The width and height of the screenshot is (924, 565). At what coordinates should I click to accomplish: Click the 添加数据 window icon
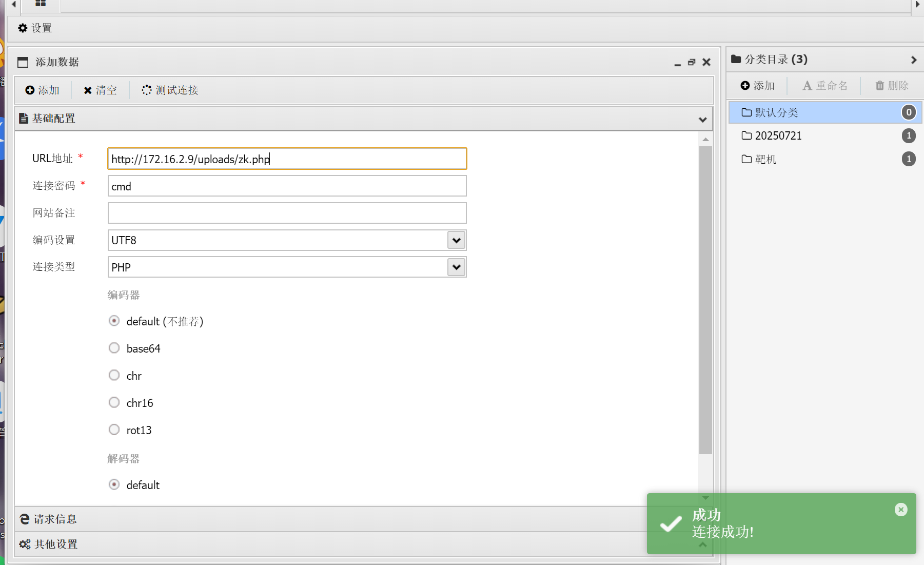tap(23, 62)
